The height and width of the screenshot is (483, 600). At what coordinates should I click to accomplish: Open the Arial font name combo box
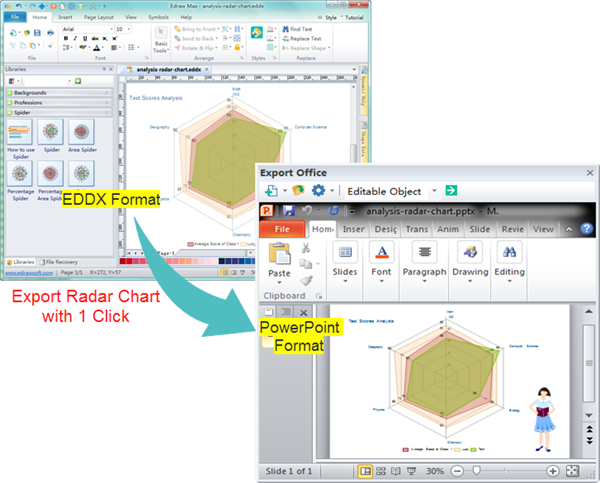click(88, 29)
